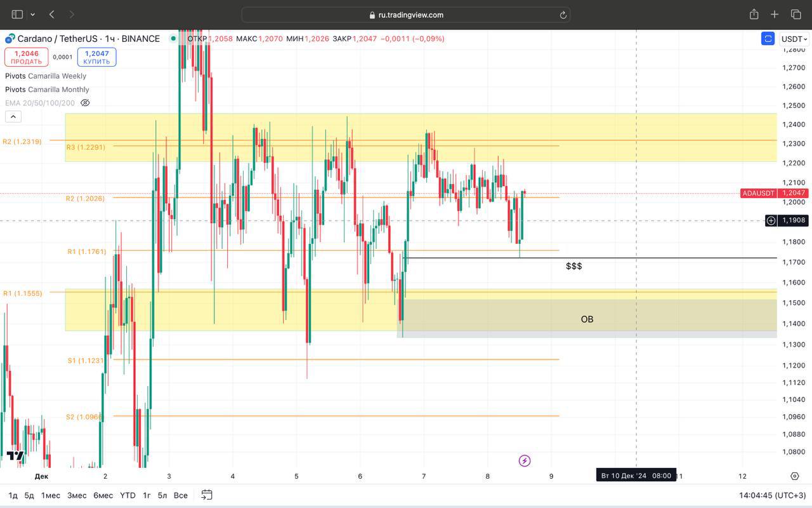Click the R1 (1.1555) pivot label
Screen dimensions: 812x508
(x=23, y=293)
